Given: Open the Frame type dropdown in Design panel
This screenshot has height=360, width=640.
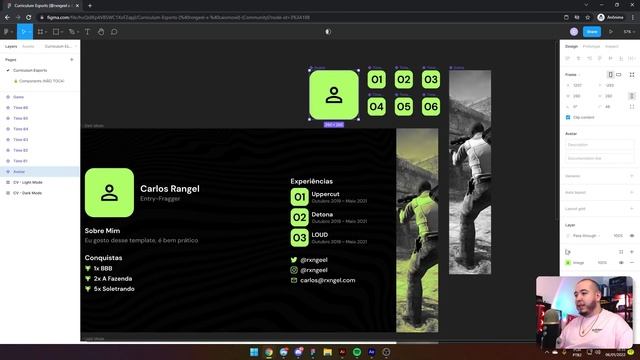Looking at the screenshot, I should [x=573, y=75].
